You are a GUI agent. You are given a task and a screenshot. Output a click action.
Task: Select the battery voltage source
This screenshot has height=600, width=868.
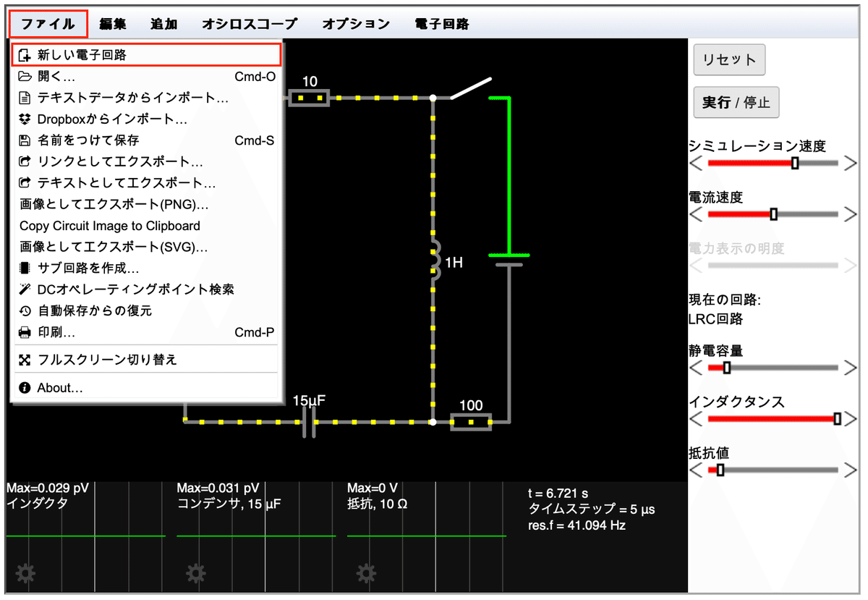(x=509, y=259)
